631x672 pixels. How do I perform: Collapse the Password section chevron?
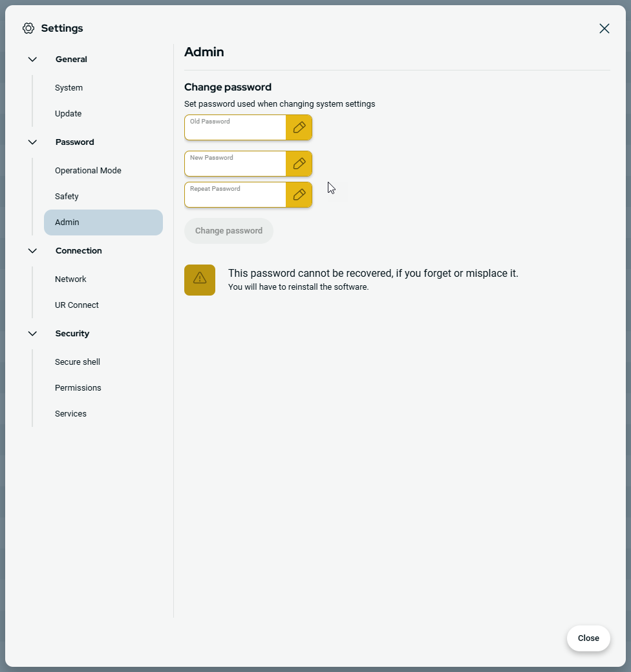tap(32, 142)
